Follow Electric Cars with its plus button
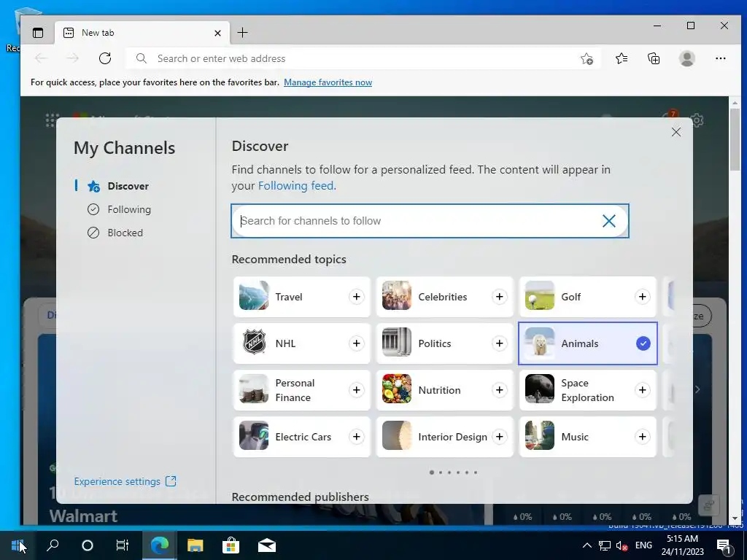747x560 pixels. 356,437
